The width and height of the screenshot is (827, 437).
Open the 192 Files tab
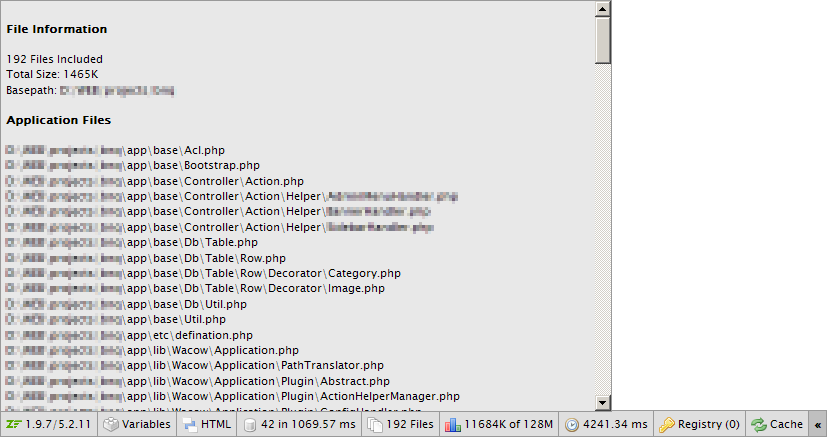coord(403,424)
